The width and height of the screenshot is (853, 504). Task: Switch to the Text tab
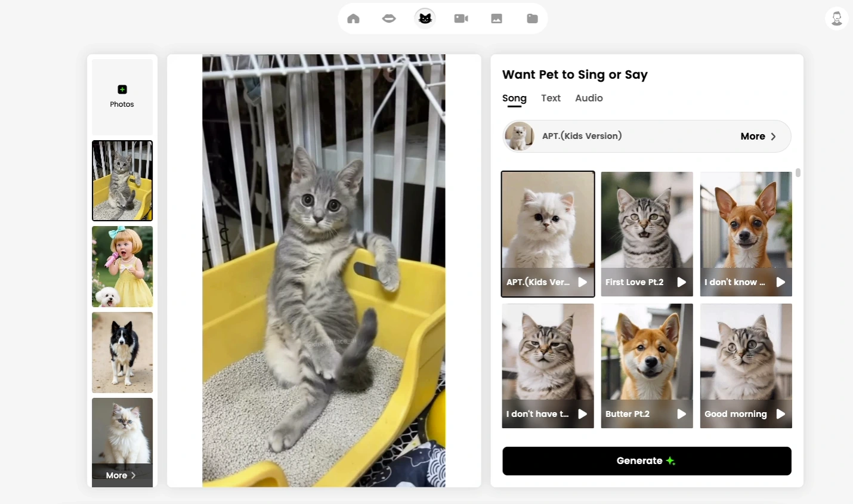551,98
